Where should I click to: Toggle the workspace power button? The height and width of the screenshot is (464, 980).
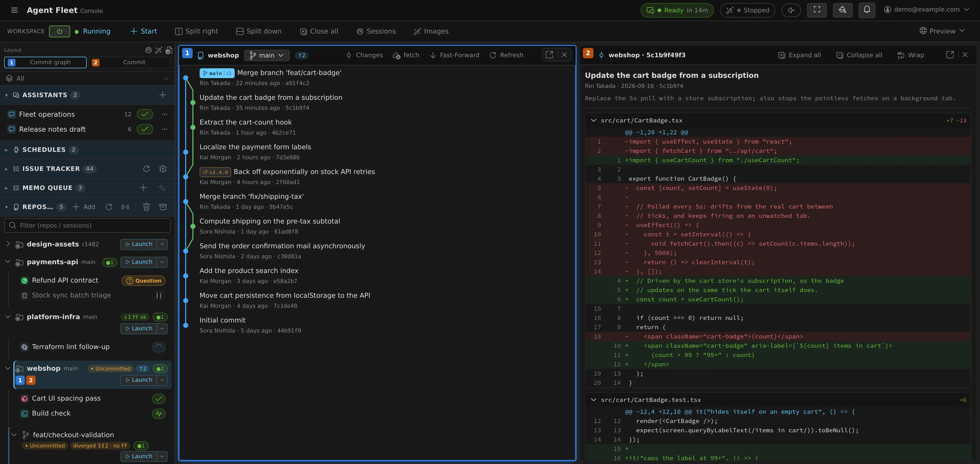click(x=59, y=31)
